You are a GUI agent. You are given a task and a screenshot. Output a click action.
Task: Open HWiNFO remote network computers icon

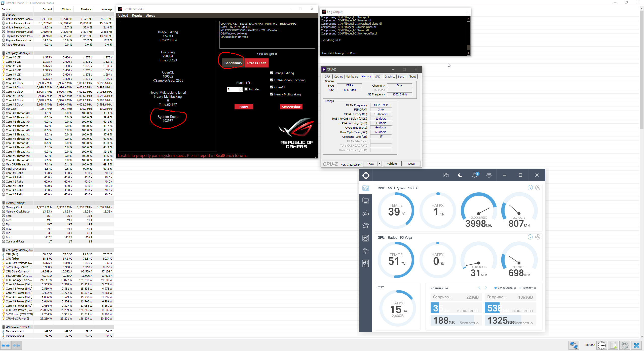(x=574, y=345)
